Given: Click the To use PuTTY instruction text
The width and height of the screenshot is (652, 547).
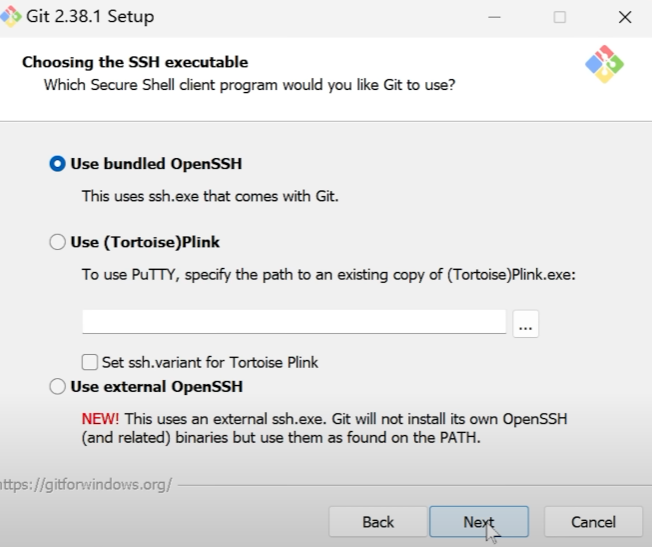Looking at the screenshot, I should tap(329, 274).
